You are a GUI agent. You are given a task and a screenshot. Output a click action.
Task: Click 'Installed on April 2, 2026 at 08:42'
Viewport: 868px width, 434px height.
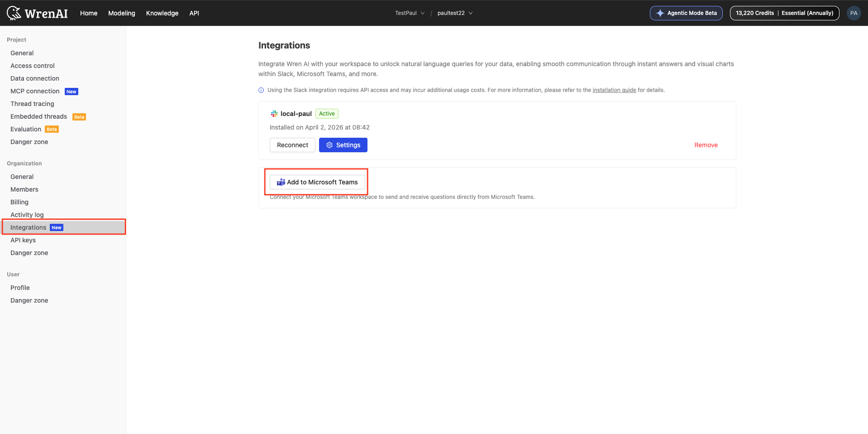click(320, 127)
